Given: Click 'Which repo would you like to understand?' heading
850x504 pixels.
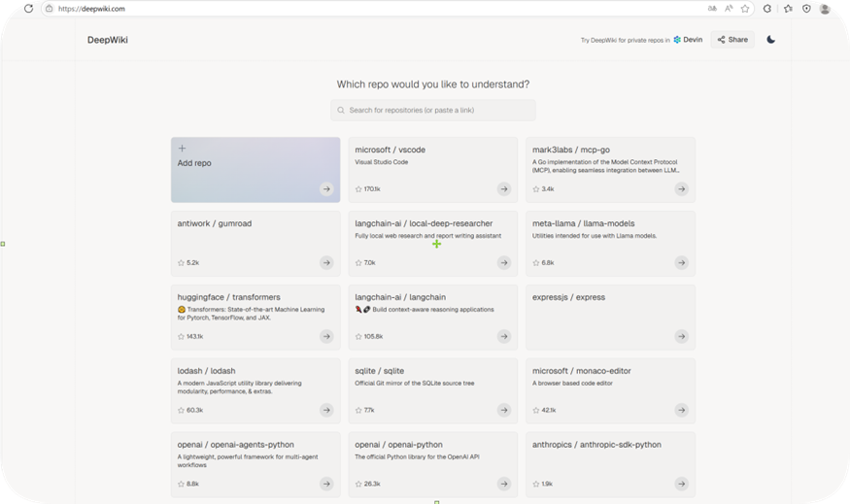Looking at the screenshot, I should pos(433,84).
